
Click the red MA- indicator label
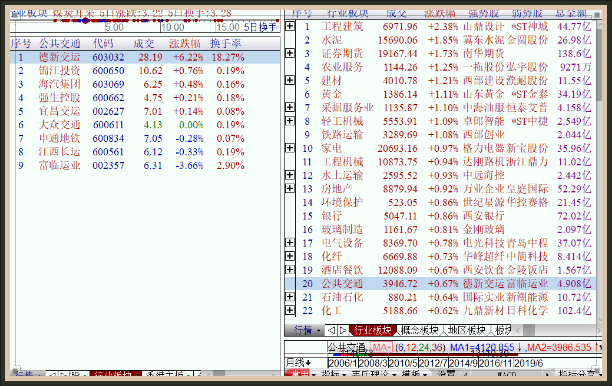tap(381, 347)
